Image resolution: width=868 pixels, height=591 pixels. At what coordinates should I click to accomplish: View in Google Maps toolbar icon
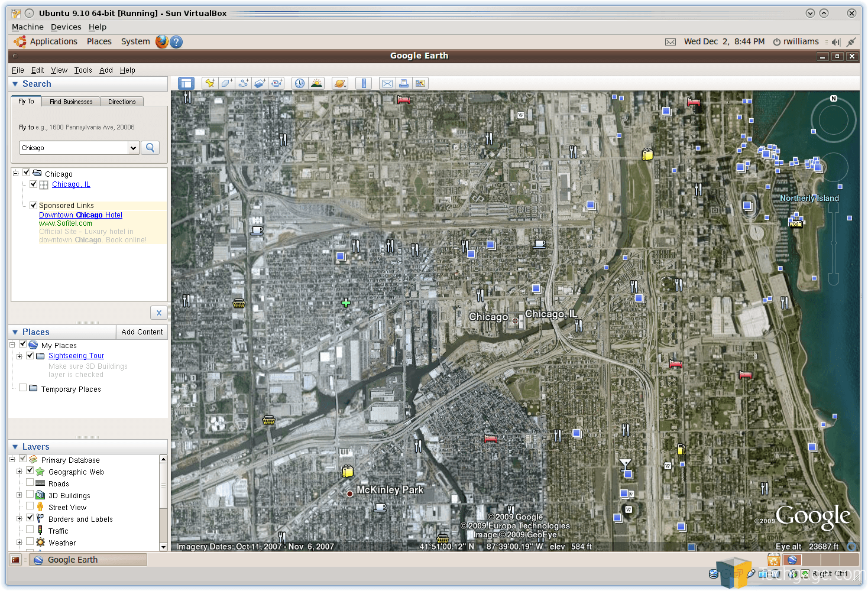[x=420, y=83]
